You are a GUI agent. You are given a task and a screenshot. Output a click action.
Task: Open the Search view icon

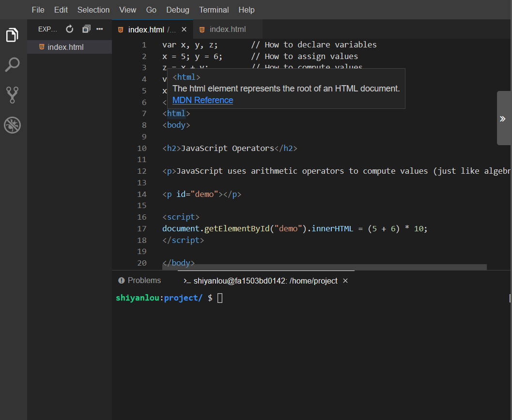[12, 64]
